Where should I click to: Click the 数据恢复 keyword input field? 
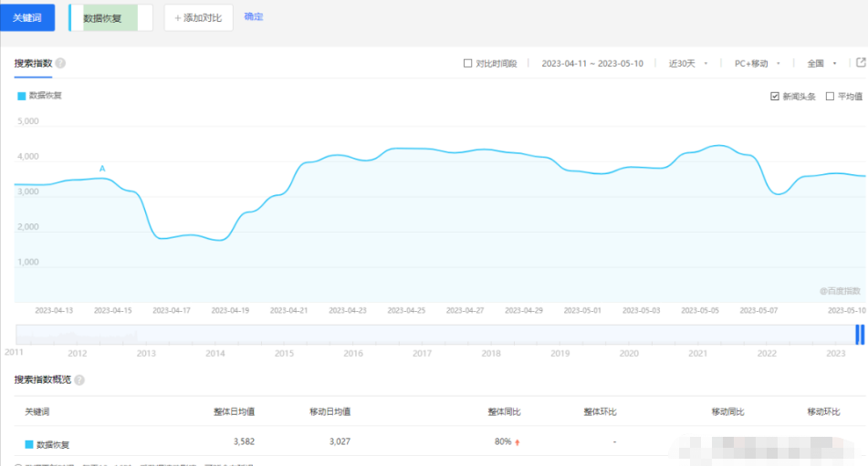point(110,17)
